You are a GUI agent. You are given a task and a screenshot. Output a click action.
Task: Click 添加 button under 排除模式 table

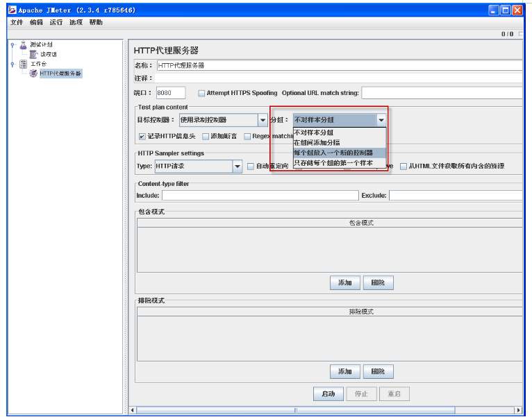tap(345, 372)
